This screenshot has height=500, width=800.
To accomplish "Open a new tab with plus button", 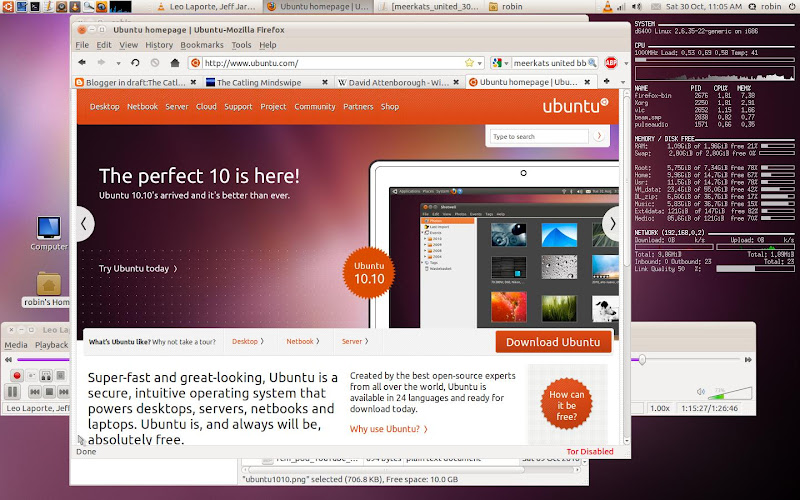I will coord(607,81).
